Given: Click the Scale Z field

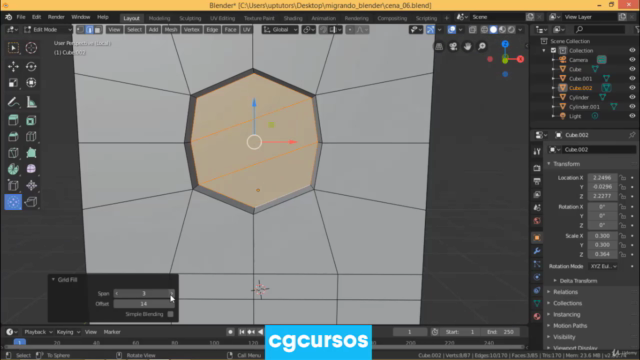Looking at the screenshot, I should coord(602,254).
